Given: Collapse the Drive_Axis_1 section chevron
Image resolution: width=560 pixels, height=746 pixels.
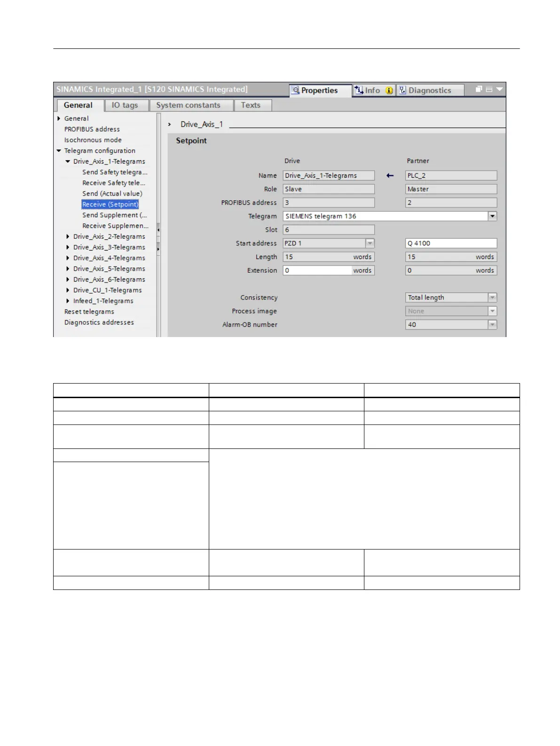Looking at the screenshot, I should point(170,125).
